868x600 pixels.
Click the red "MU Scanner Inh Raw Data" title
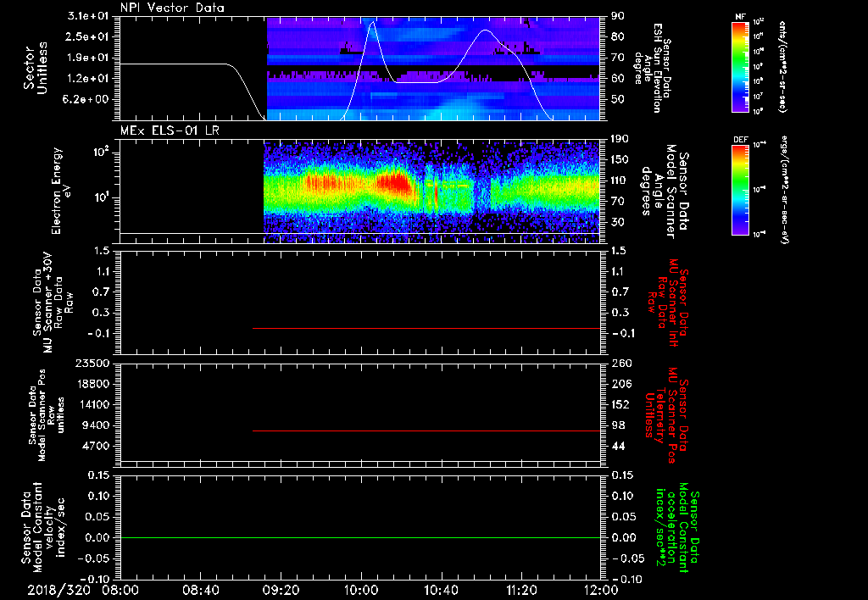click(x=667, y=303)
